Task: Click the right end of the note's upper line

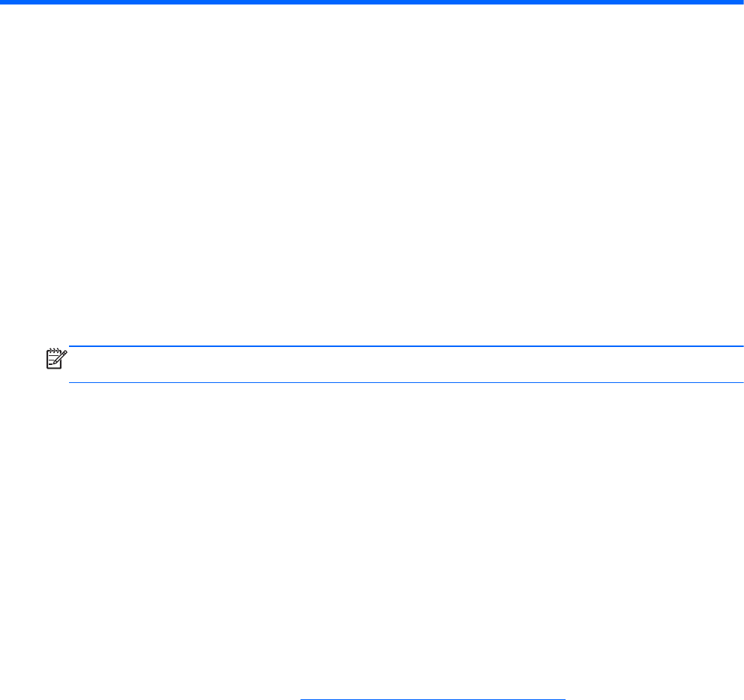Action: (x=740, y=346)
